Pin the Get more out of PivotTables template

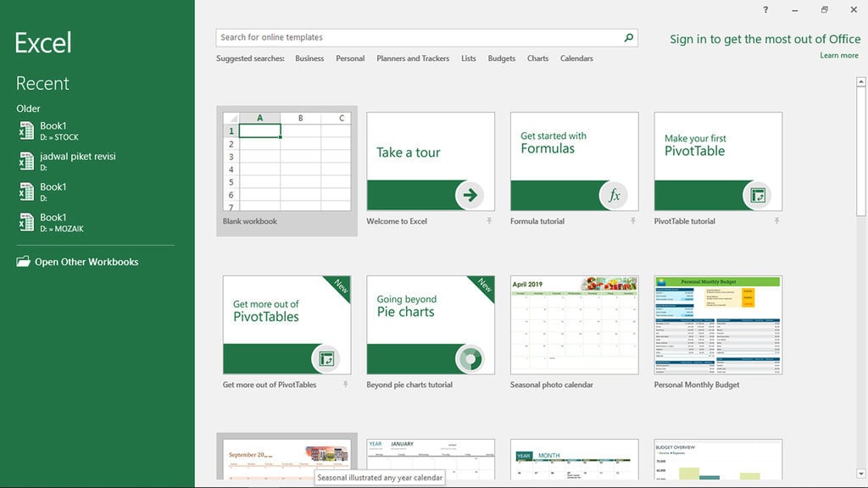(x=345, y=384)
